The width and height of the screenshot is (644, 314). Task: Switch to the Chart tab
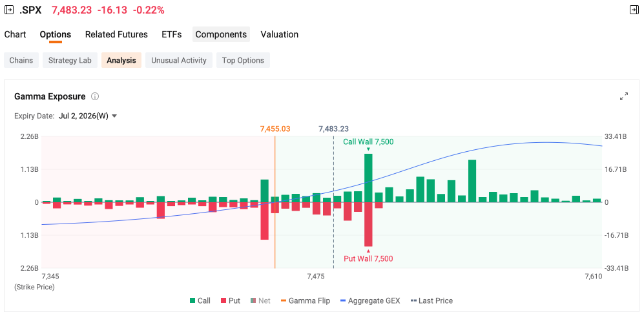(x=16, y=34)
